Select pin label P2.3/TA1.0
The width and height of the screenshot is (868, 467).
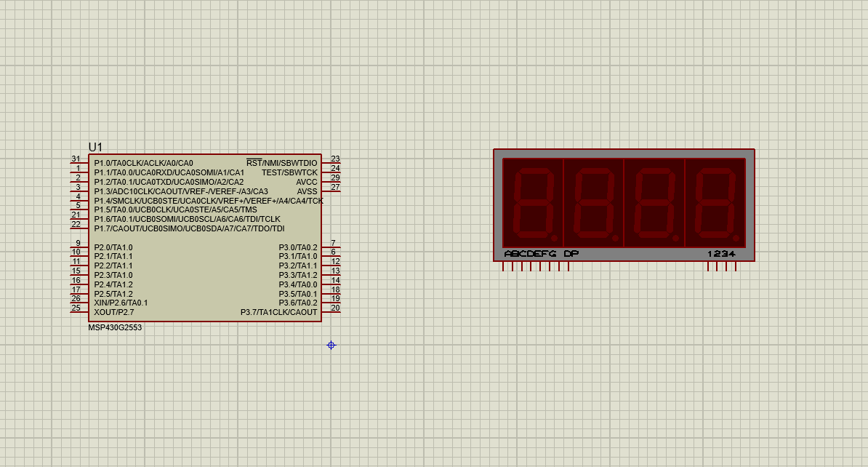coord(113,275)
